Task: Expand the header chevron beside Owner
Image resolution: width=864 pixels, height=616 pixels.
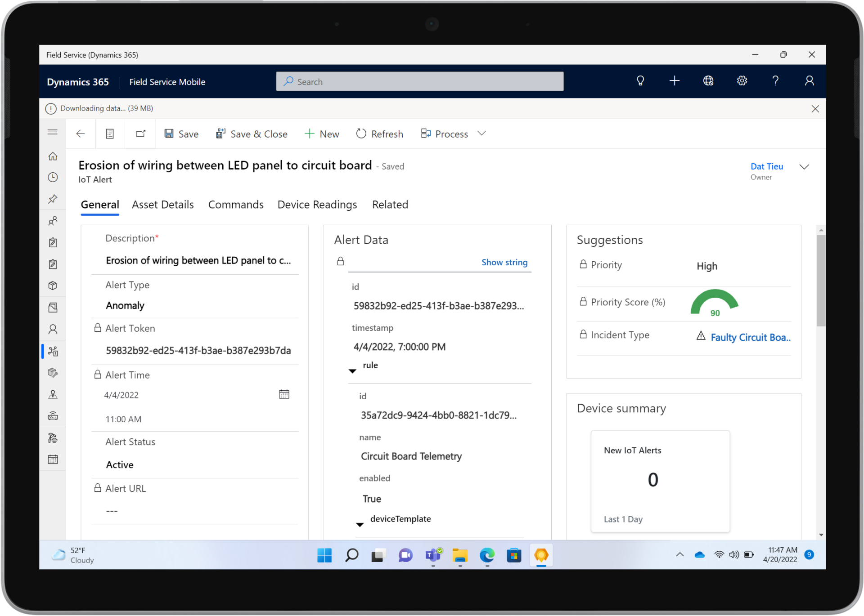Action: click(804, 167)
